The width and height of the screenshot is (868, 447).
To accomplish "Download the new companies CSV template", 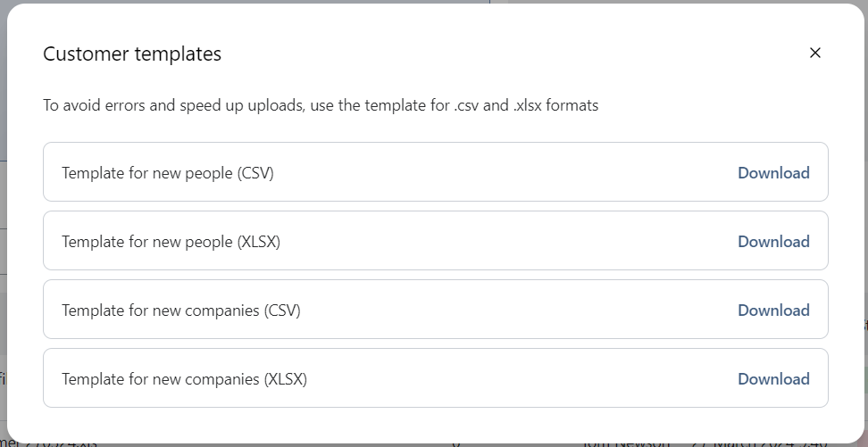I will [x=773, y=310].
